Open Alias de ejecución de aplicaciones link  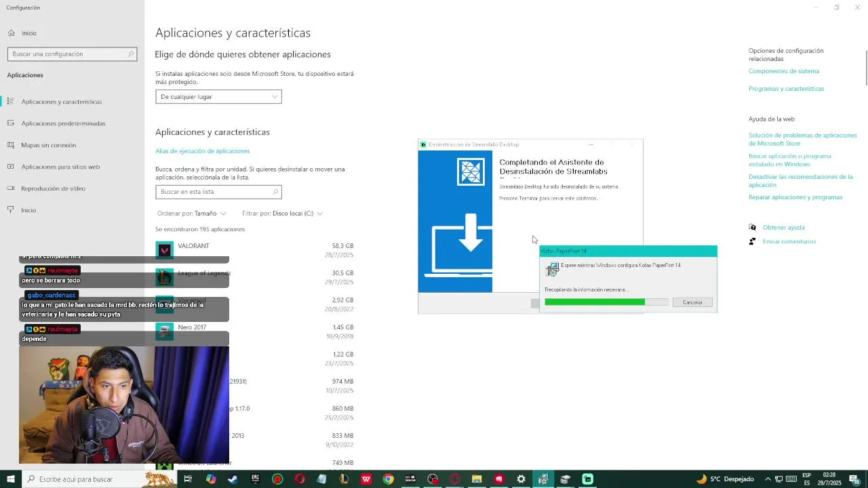[x=202, y=151]
